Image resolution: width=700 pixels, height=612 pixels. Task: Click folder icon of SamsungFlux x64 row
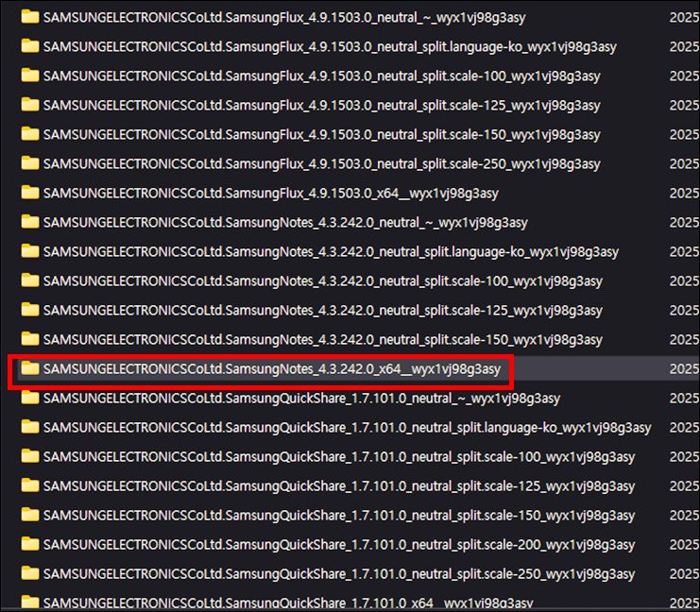click(30, 193)
